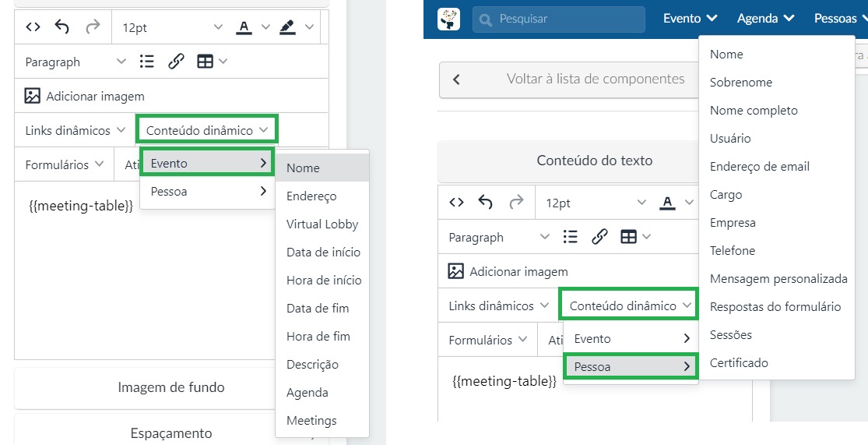This screenshot has height=445, width=868.
Task: Click back chevron on Voltar à lista button
Action: pyautogui.click(x=456, y=79)
